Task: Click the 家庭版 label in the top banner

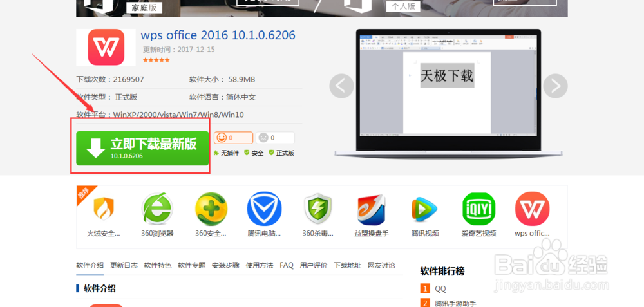Action: point(144,7)
